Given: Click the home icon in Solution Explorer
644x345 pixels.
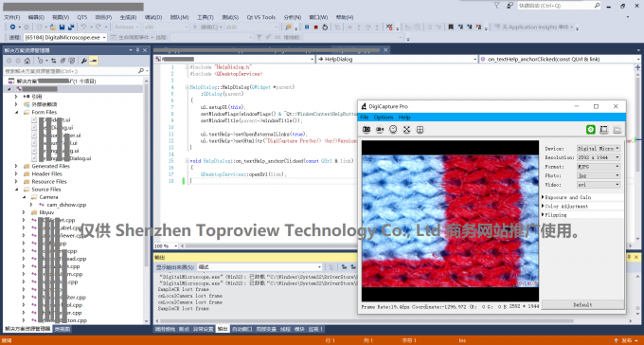Looking at the screenshot, I should [x=27, y=61].
